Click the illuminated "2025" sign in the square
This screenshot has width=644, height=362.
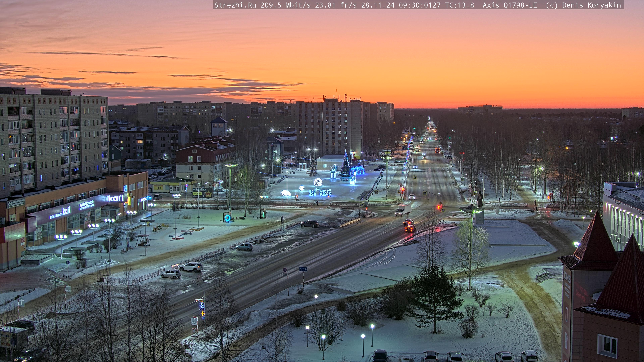[320, 192]
